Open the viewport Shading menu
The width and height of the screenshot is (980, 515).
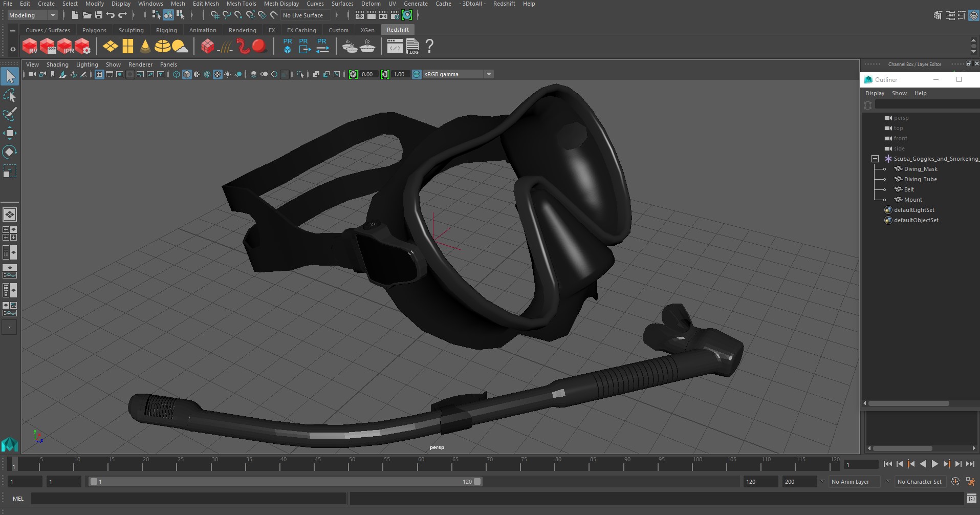(x=57, y=65)
